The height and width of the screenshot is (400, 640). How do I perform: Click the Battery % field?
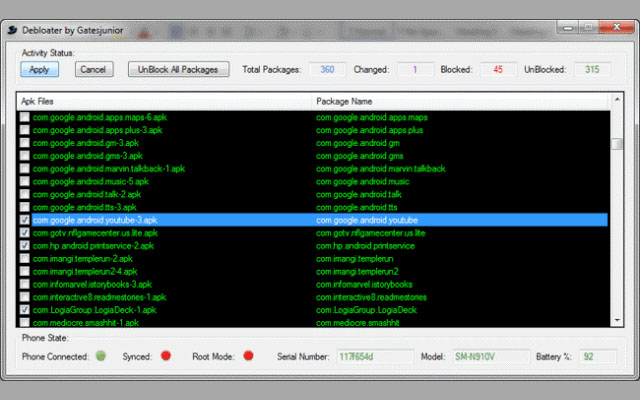[598, 356]
